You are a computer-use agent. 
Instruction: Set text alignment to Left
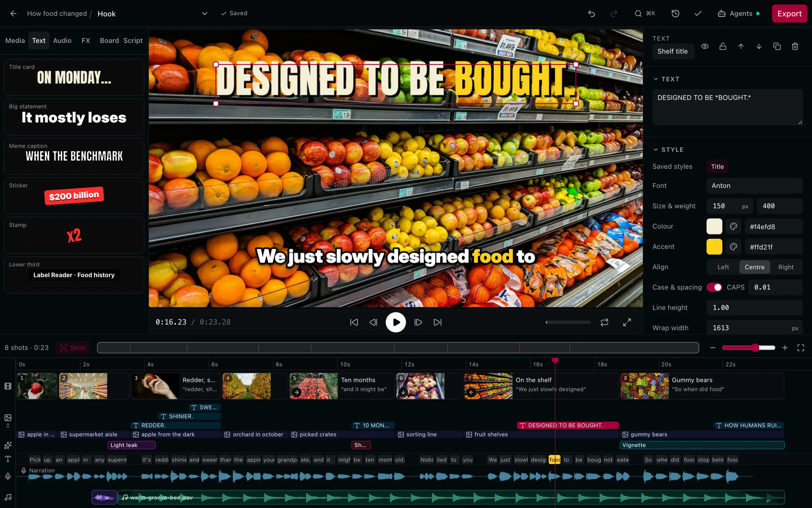(x=723, y=267)
